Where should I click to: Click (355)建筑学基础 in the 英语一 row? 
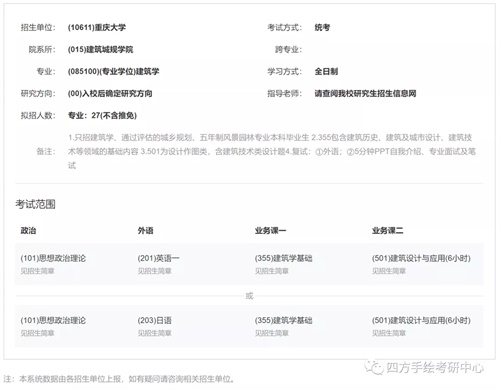pos(284,258)
